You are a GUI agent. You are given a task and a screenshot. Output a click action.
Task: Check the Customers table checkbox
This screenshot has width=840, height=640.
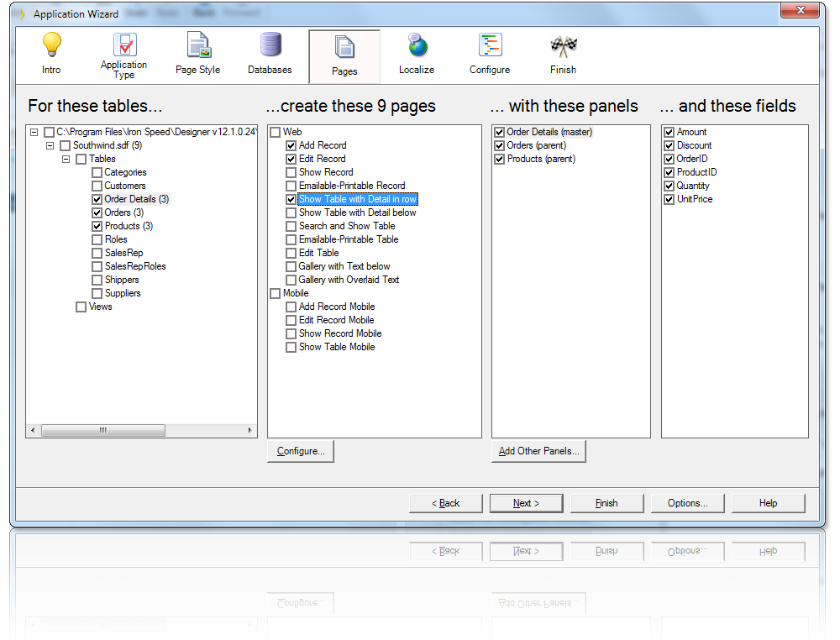[97, 186]
